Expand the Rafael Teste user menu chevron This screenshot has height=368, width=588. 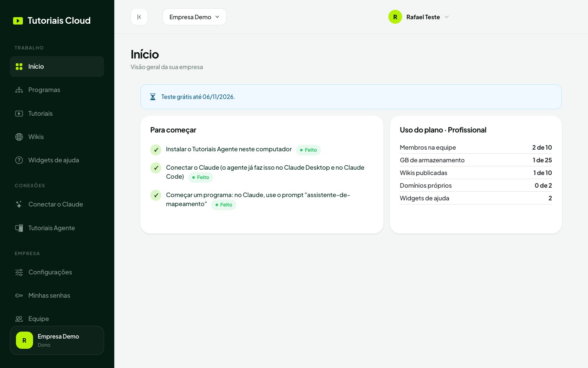point(447,17)
